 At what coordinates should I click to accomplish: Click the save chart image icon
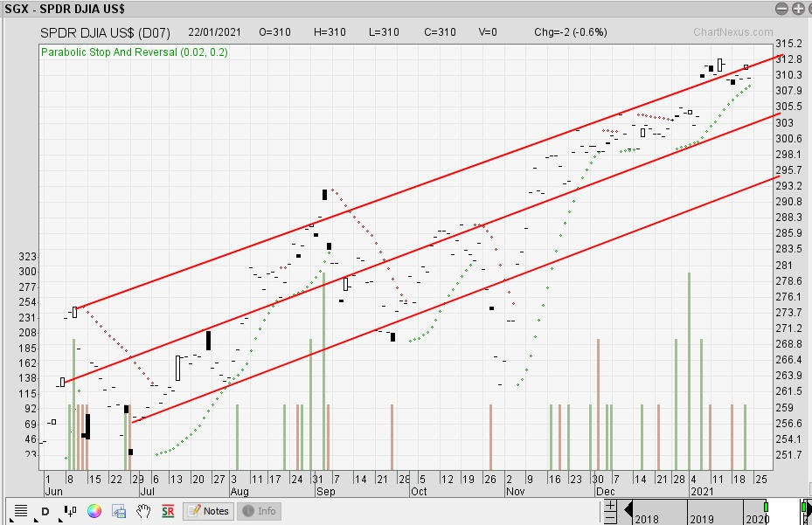(x=117, y=511)
